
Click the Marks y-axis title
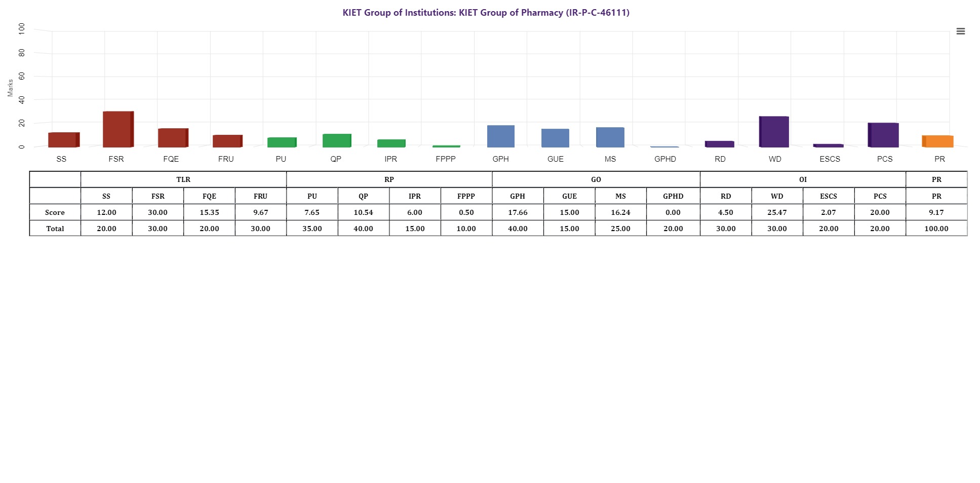[x=10, y=88]
